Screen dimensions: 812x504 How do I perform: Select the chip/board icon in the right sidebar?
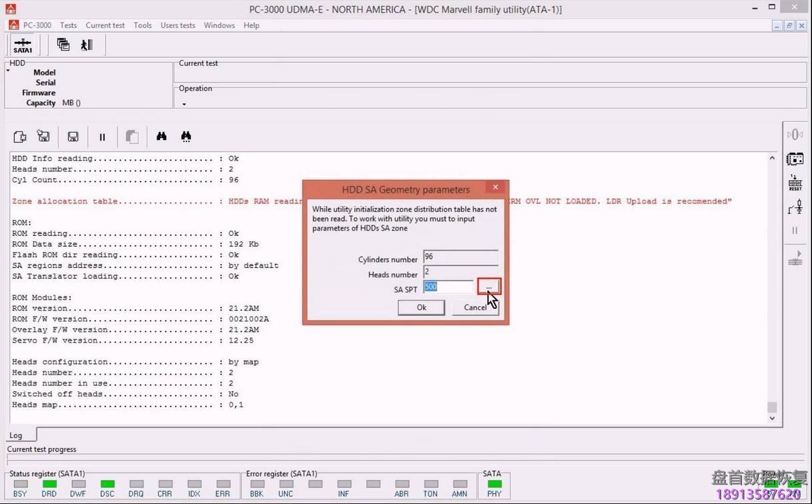coord(795,159)
